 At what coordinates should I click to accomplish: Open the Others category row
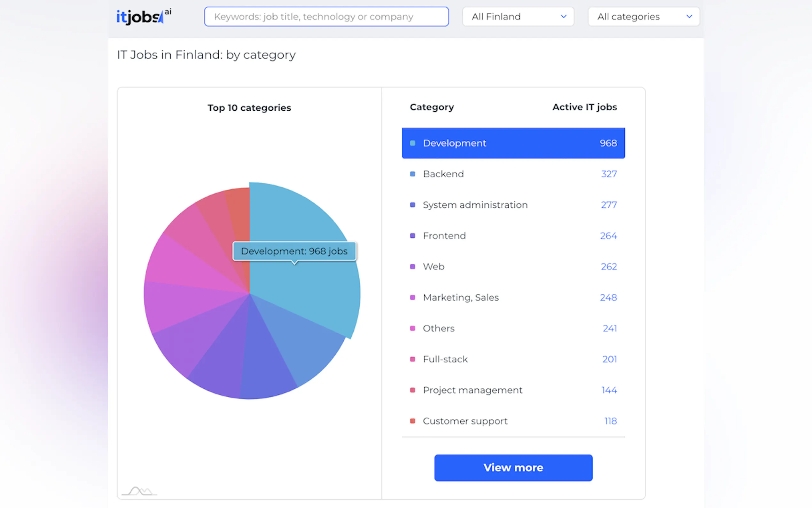point(513,329)
